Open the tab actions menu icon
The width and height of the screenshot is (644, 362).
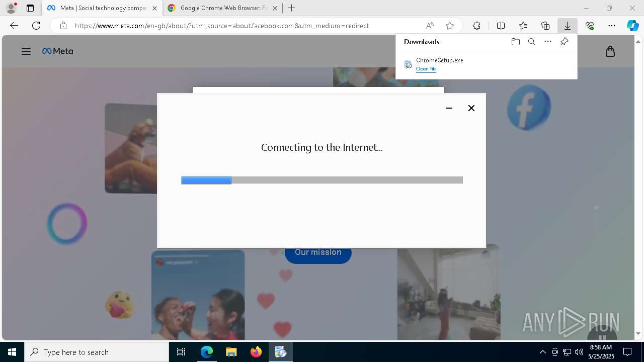(x=30, y=8)
